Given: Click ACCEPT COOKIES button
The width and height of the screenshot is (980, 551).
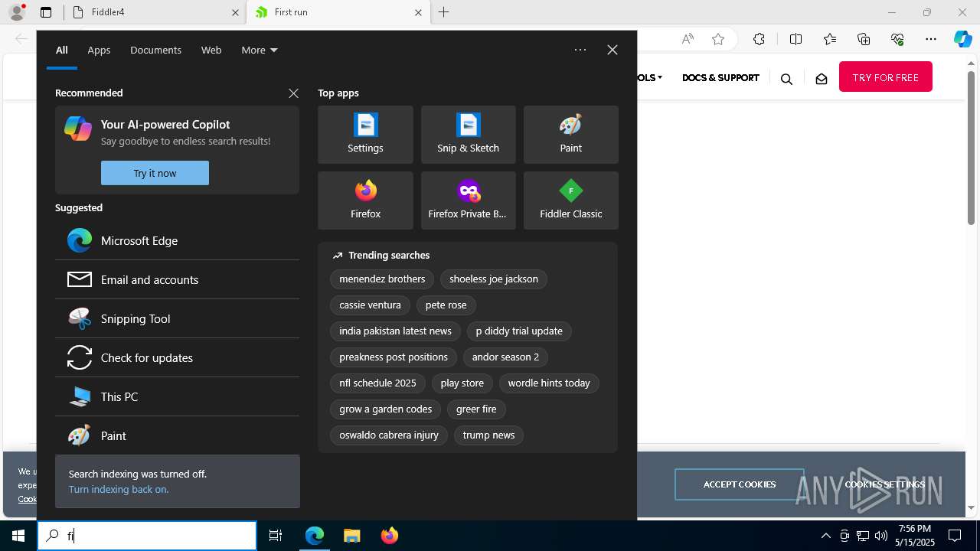Looking at the screenshot, I should 740,484.
